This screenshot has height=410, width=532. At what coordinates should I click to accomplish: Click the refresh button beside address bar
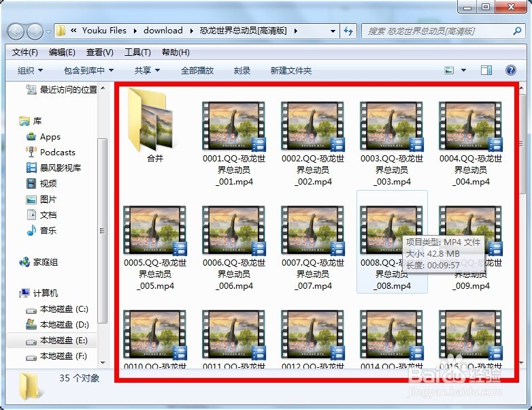(x=348, y=31)
